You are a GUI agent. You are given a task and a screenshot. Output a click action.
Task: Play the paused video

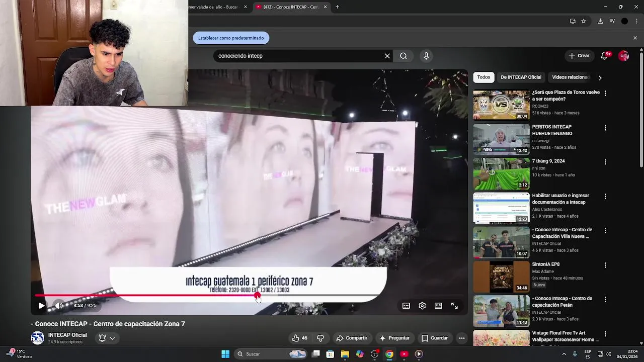click(42, 305)
